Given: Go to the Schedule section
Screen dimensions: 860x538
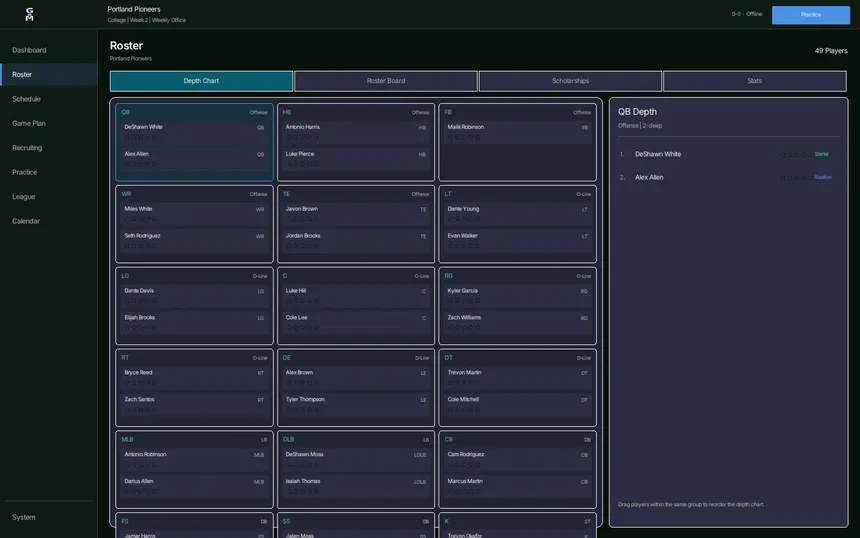Looking at the screenshot, I should pos(26,99).
